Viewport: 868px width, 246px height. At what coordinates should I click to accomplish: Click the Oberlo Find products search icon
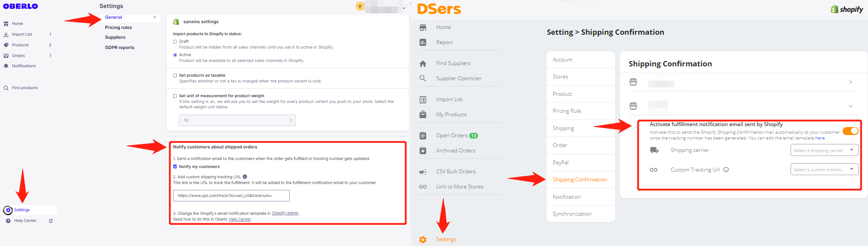point(6,88)
